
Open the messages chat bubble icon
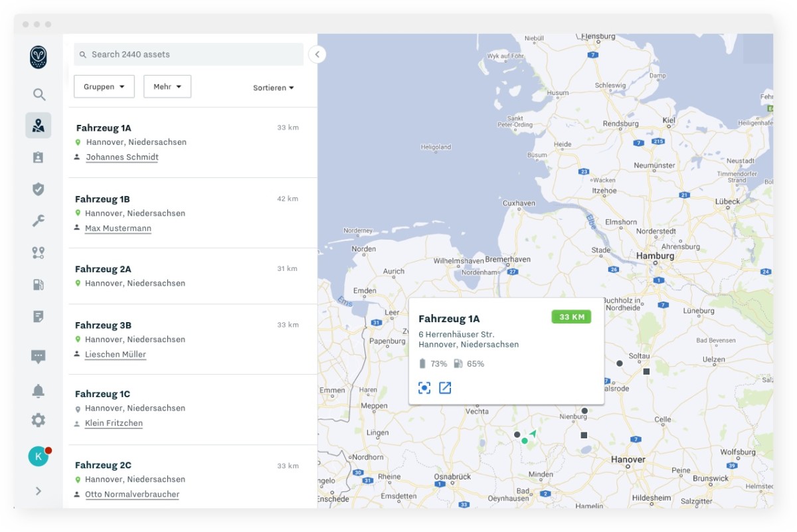[39, 357]
